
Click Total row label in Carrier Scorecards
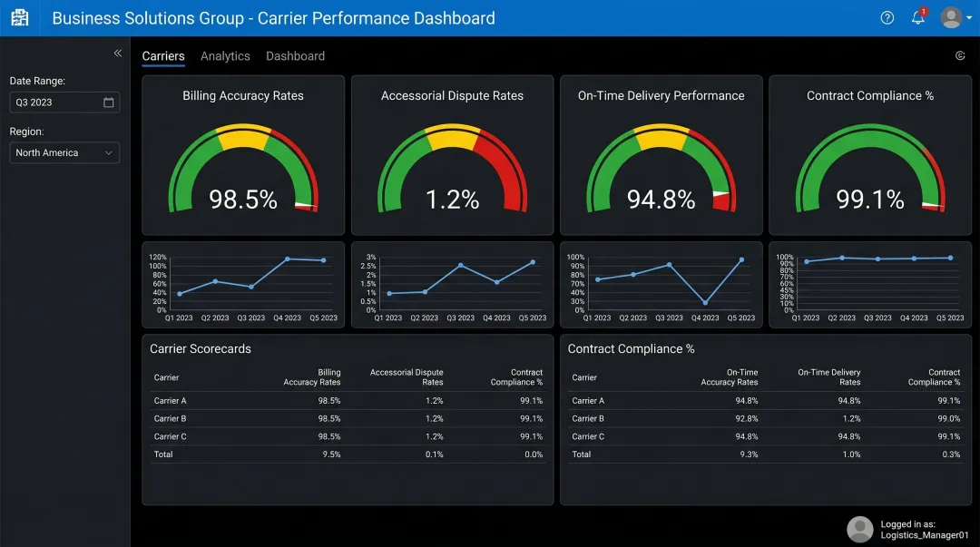(x=163, y=454)
